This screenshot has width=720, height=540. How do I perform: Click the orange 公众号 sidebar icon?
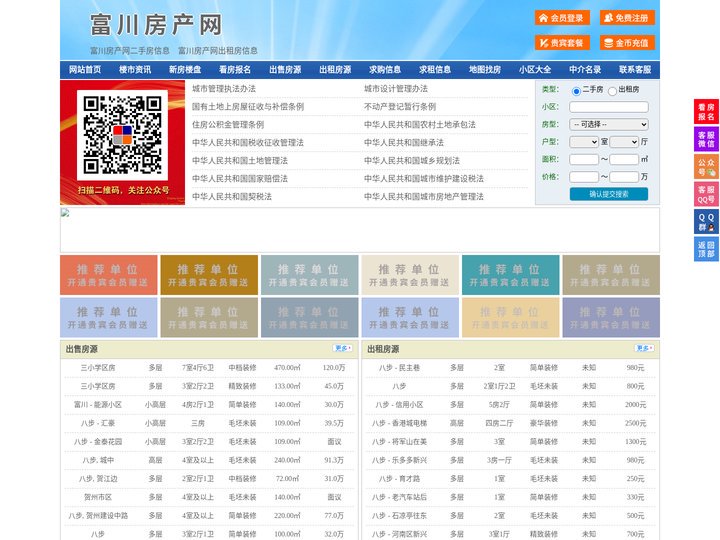tap(706, 167)
